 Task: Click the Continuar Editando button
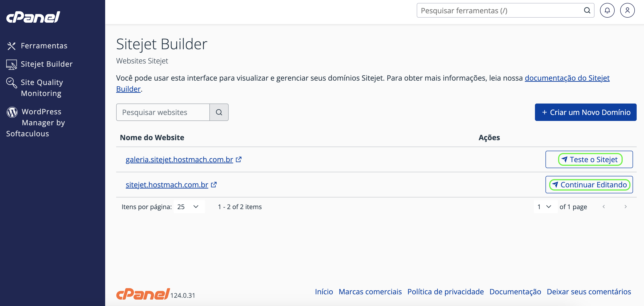pyautogui.click(x=589, y=185)
